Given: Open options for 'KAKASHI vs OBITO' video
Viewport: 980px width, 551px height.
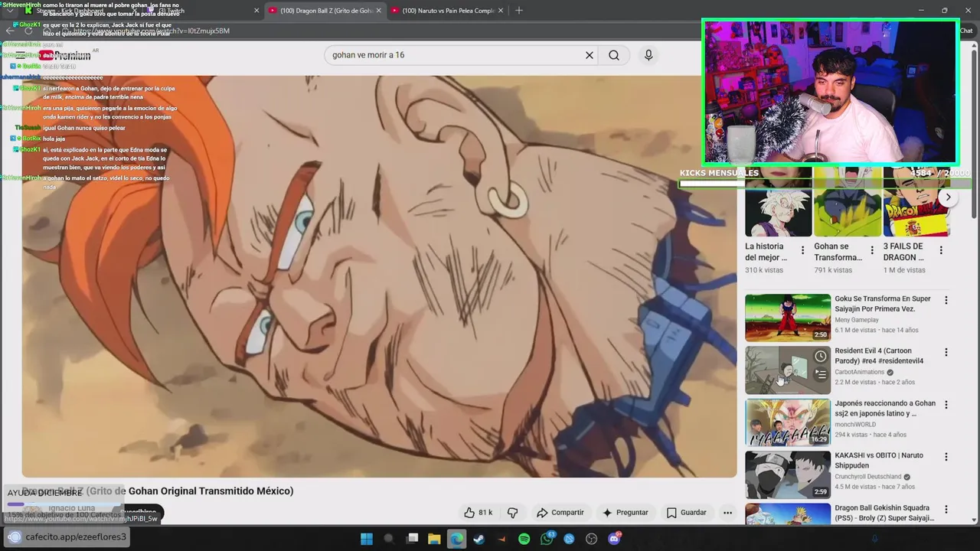Looking at the screenshot, I should 946,457.
